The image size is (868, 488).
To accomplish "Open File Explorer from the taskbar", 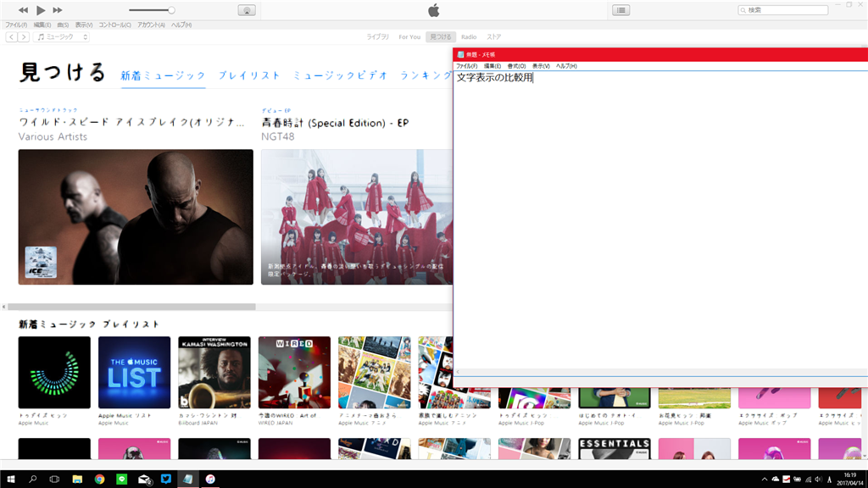I will (77, 480).
